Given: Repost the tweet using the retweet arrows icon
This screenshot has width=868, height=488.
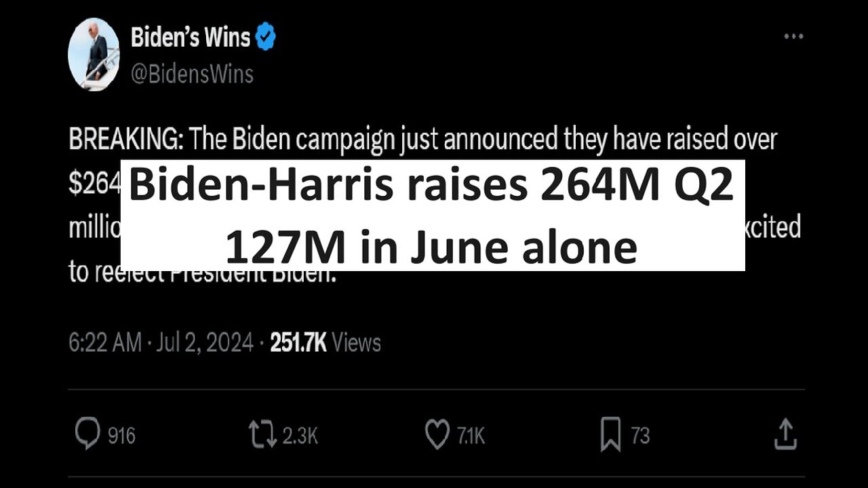Looking at the screenshot, I should (262, 434).
